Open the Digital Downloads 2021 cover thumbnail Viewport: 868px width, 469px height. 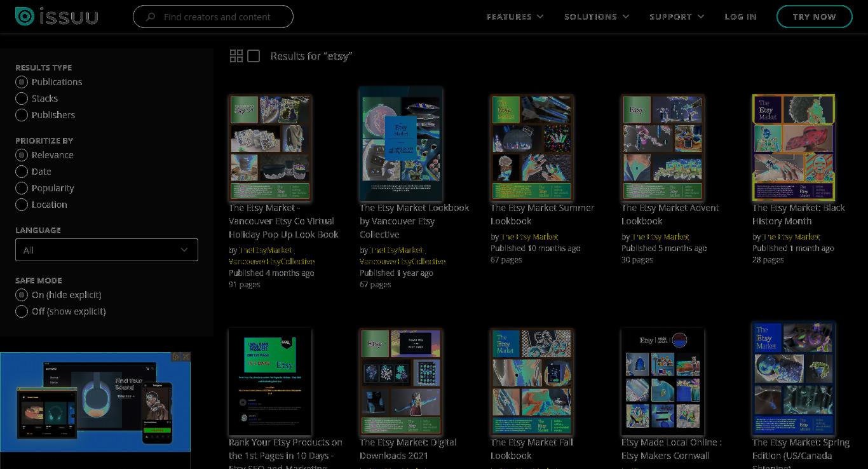pyautogui.click(x=401, y=382)
